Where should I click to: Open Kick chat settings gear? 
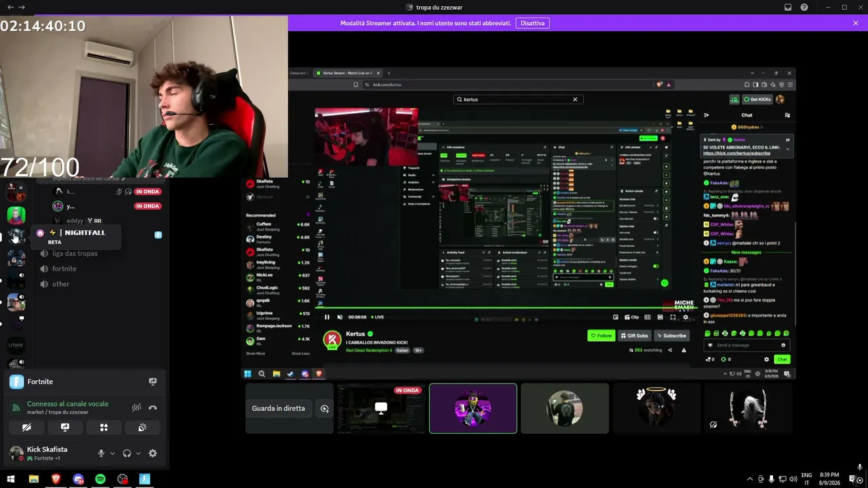click(x=766, y=359)
